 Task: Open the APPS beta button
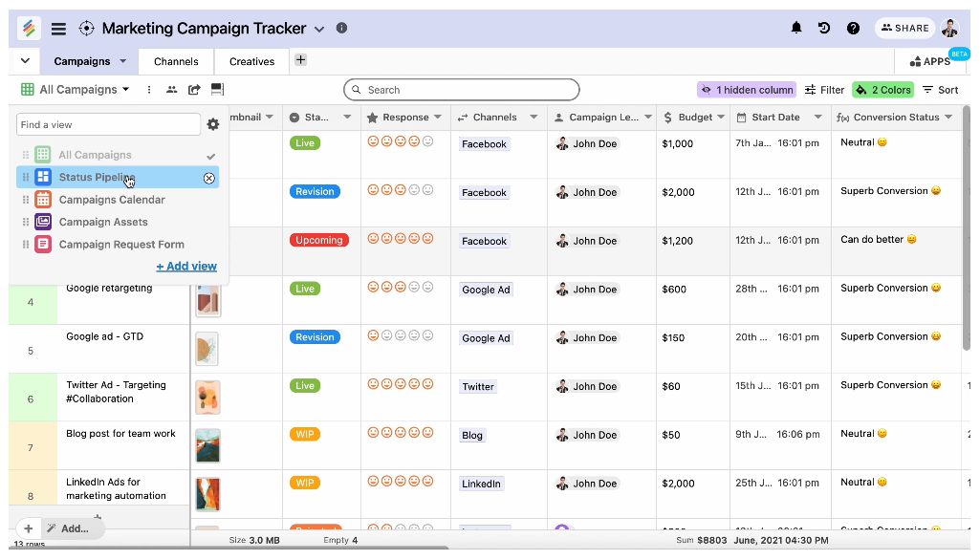coord(931,61)
